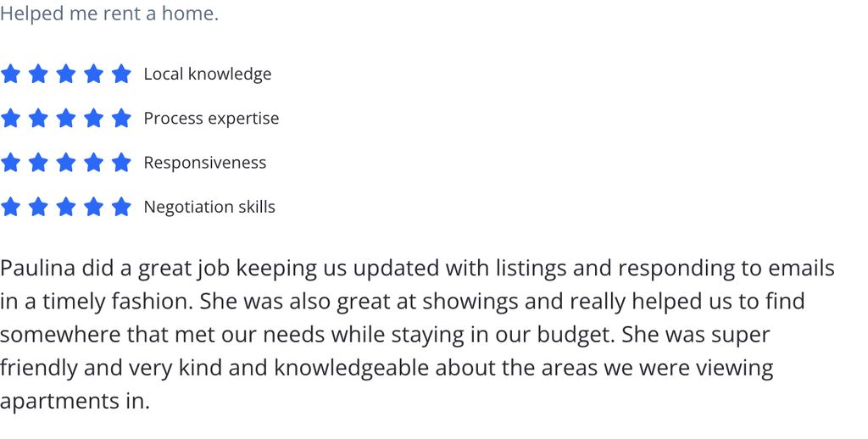The image size is (868, 439).
Task: Click third star of Local knowledge rating
Action: [66, 74]
